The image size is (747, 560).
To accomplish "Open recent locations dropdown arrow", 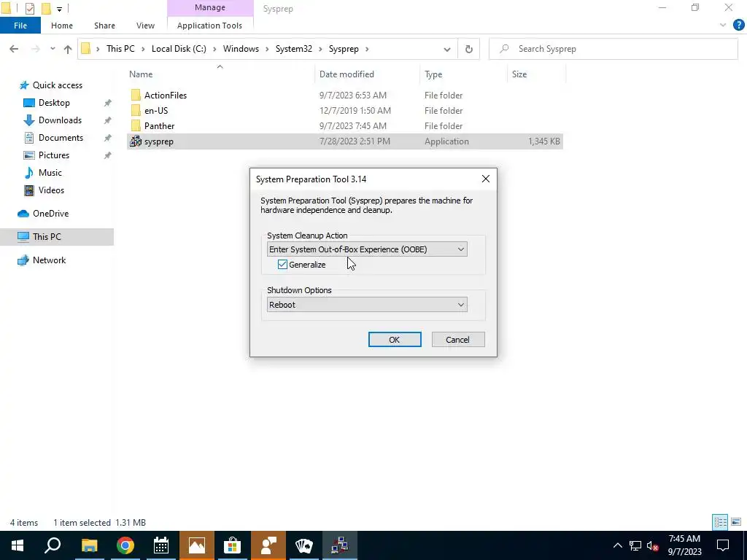I will click(53, 49).
